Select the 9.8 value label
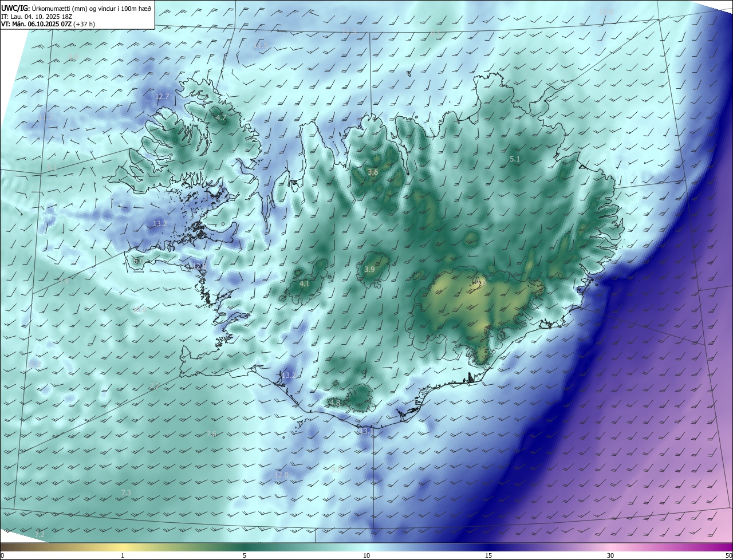 (336, 469)
